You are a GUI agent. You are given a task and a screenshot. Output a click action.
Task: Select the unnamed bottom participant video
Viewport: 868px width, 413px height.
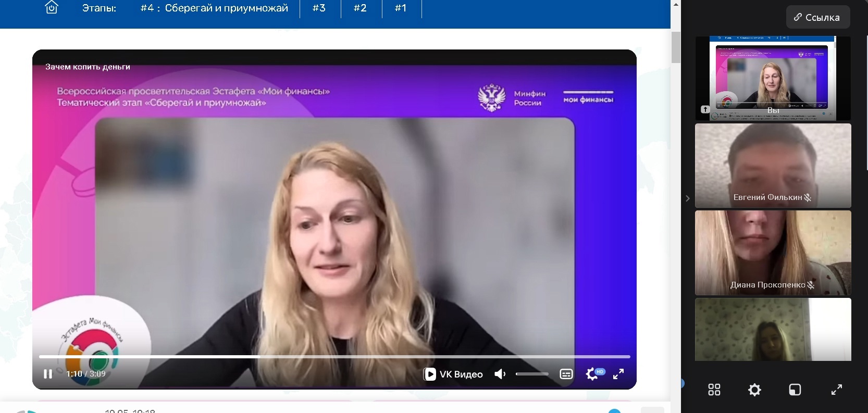[x=773, y=329]
